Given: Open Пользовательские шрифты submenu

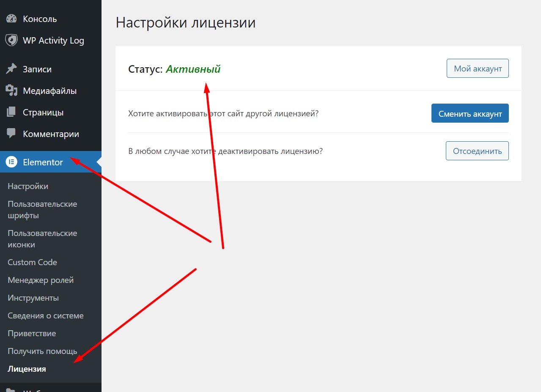Looking at the screenshot, I should click(42, 210).
